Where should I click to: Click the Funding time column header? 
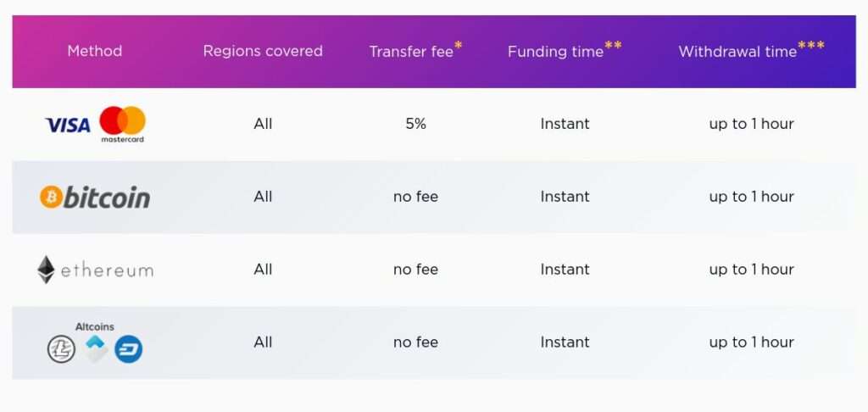(555, 52)
